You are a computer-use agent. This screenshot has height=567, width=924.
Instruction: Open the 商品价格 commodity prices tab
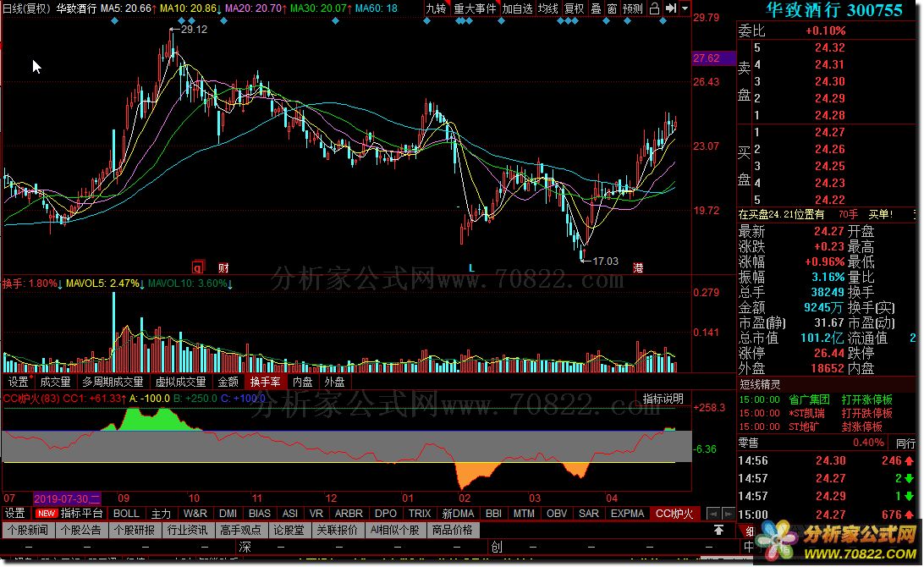point(452,530)
